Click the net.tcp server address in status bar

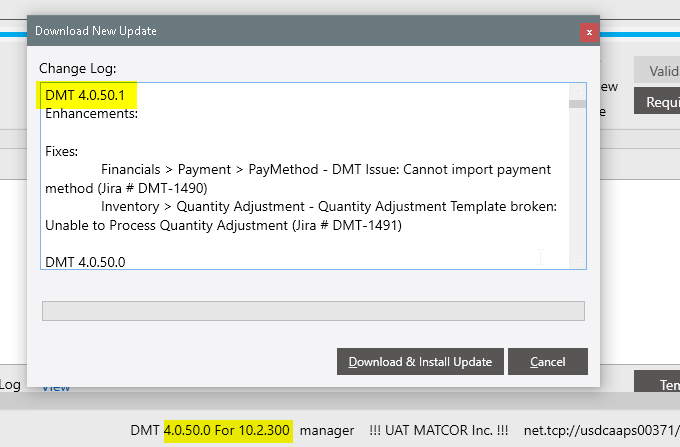tap(602, 430)
